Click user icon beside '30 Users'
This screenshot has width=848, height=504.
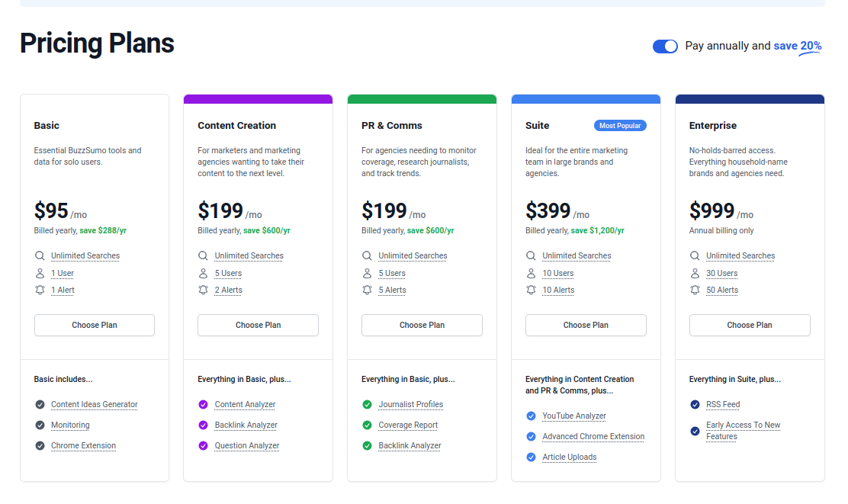click(695, 273)
